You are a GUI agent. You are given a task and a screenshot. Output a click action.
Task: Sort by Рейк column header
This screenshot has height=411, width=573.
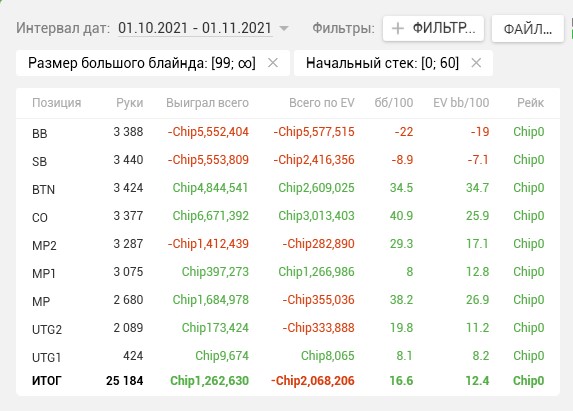pyautogui.click(x=530, y=103)
